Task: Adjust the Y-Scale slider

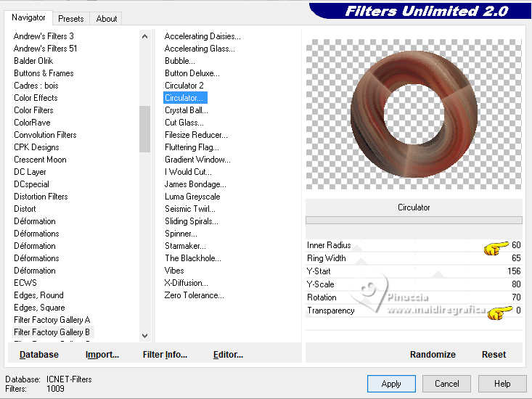Action: (414, 284)
